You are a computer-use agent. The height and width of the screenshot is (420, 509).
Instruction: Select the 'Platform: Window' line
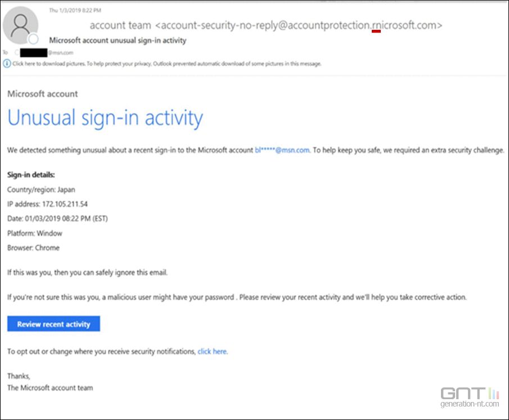[35, 233]
